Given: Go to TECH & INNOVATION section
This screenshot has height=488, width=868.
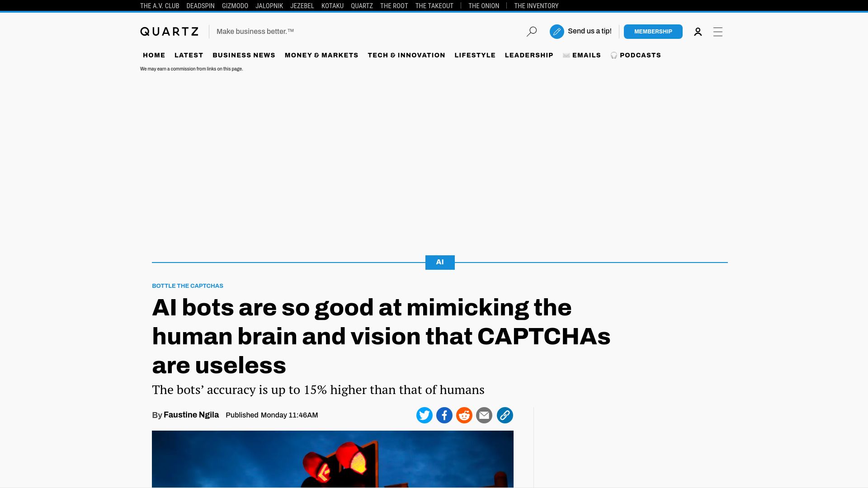Looking at the screenshot, I should [406, 55].
